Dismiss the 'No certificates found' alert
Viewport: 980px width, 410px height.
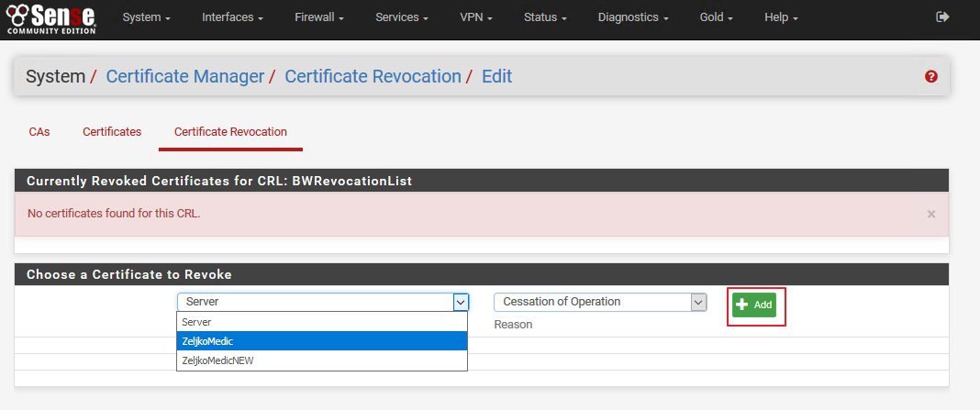tap(931, 214)
